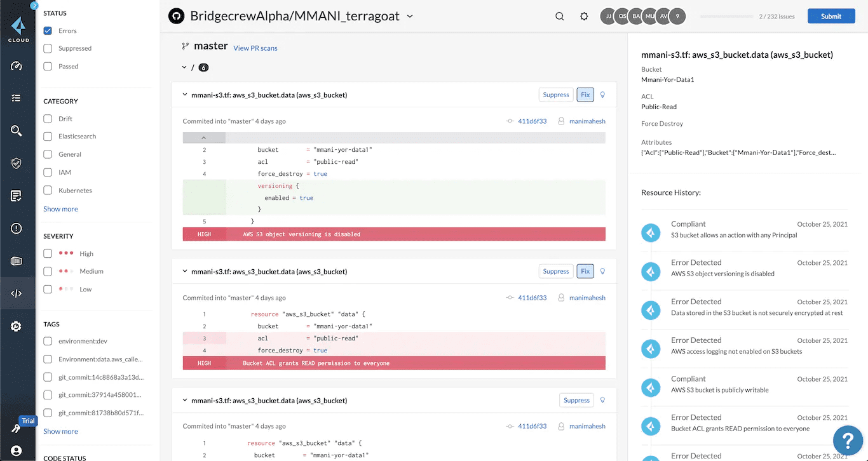Viewport: 868px width, 461px height.
Task: Click the gear settings icon in header
Action: 585,17
